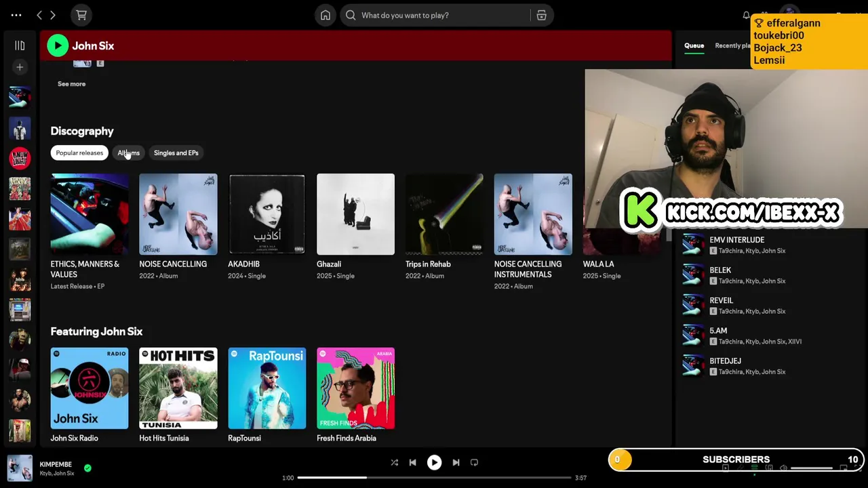The height and width of the screenshot is (488, 868).
Task: Open AKADHIB single cover
Action: point(267,214)
